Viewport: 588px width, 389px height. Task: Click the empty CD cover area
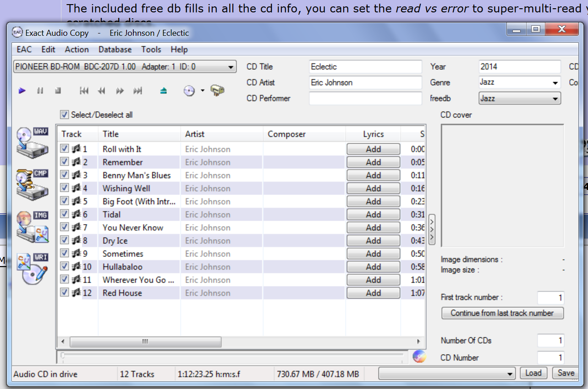(x=502, y=186)
